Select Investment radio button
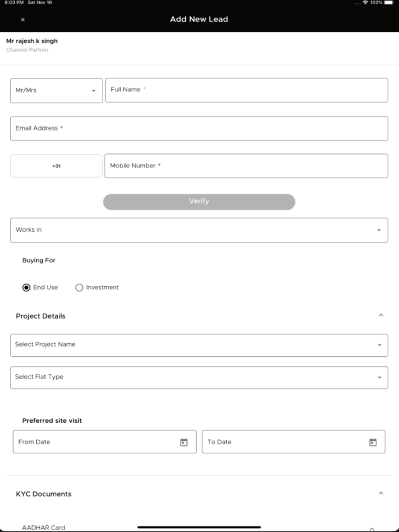Screen dimensions: 399x532 pos(79,288)
